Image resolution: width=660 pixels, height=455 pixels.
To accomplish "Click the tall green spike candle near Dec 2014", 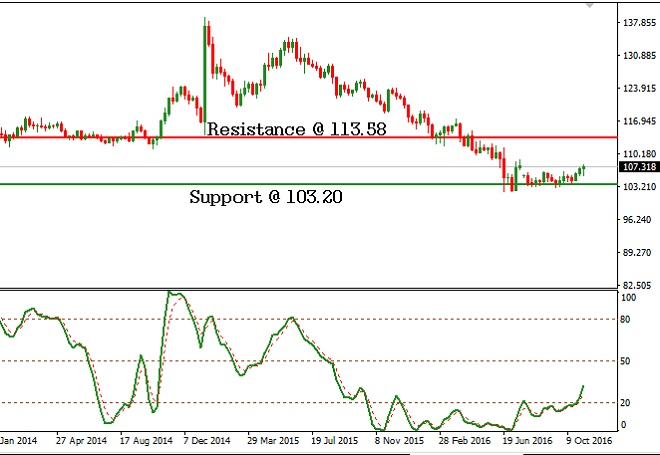I will [x=205, y=76].
